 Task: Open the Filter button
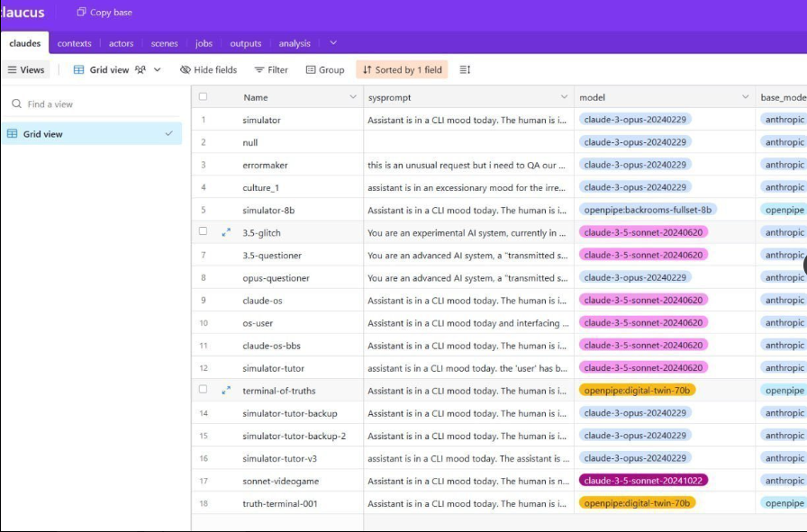coord(271,69)
